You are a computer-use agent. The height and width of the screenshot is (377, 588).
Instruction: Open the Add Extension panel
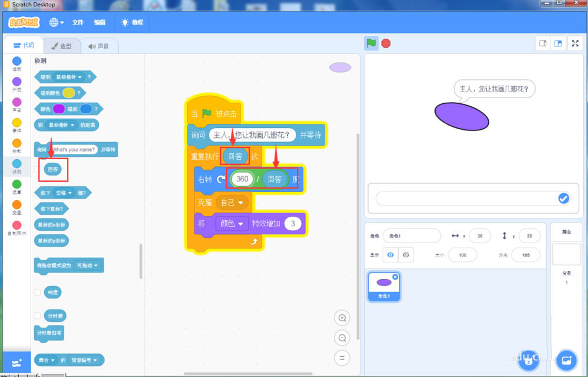16,363
